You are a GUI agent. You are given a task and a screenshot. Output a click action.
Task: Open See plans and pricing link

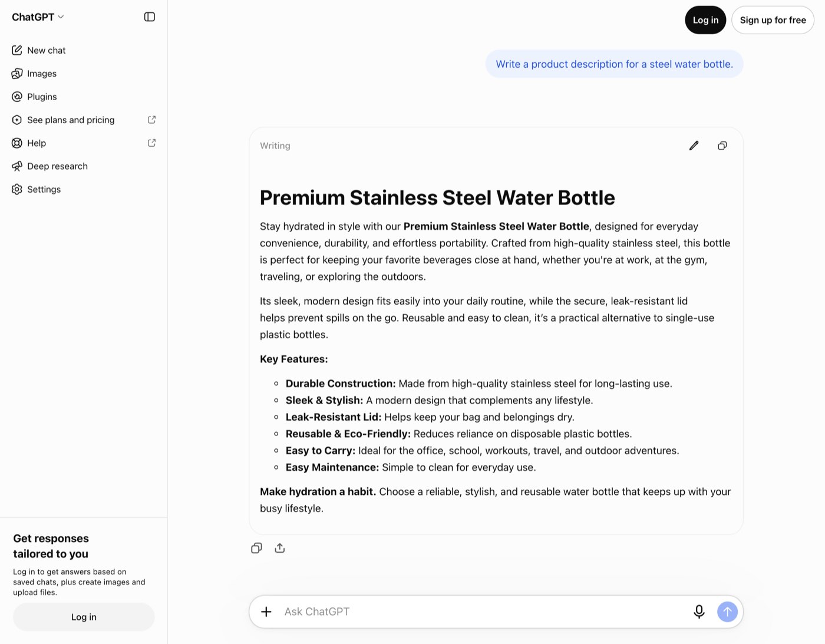point(84,120)
